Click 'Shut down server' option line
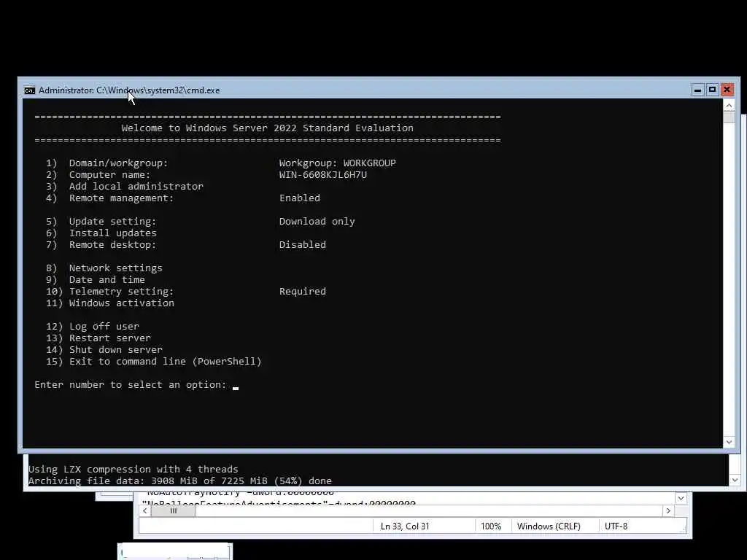The height and width of the screenshot is (560, 747). 104,350
